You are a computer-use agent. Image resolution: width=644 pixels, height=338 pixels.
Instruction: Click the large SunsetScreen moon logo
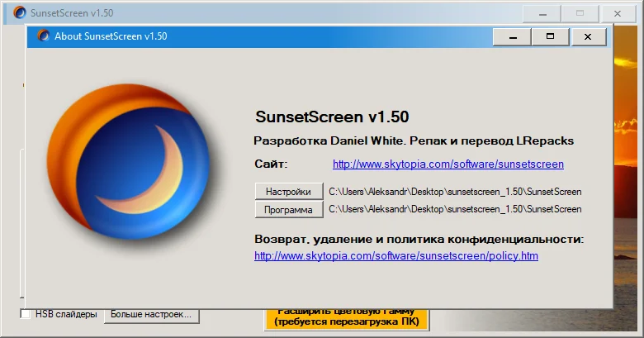click(128, 162)
